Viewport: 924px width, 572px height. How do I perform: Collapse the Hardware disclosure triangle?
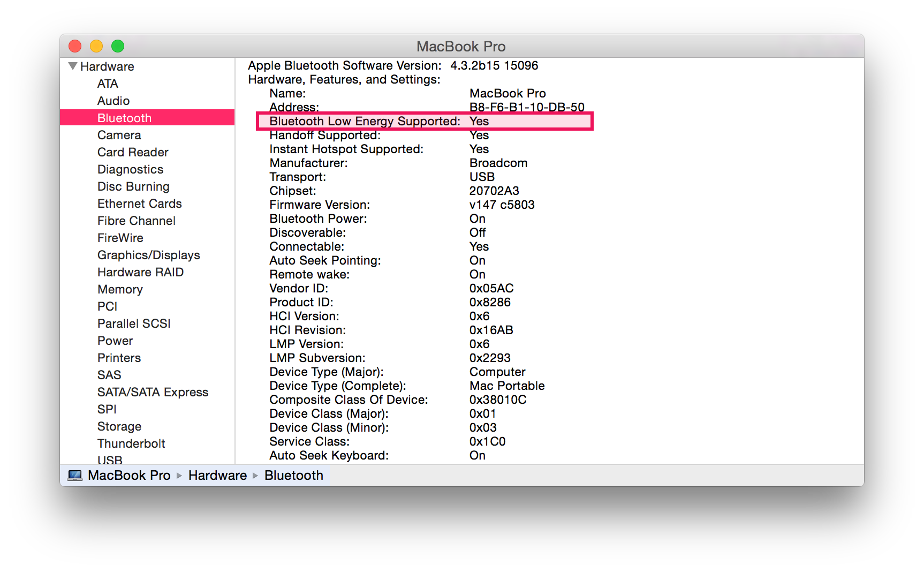pyautogui.click(x=73, y=66)
